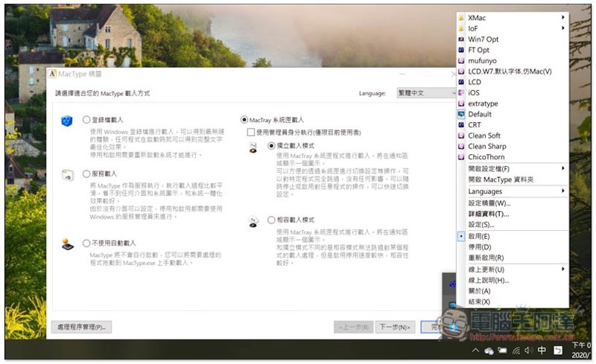Click the standalone load mode icon
This screenshot has height=364, width=596.
point(254,147)
